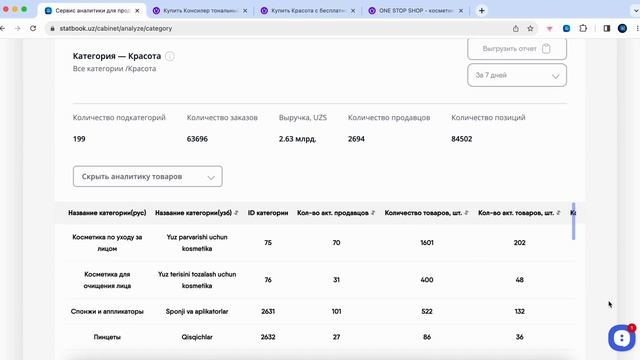The image size is (640, 360).
Task: Click the share icon in address bar
Action: 516,29
